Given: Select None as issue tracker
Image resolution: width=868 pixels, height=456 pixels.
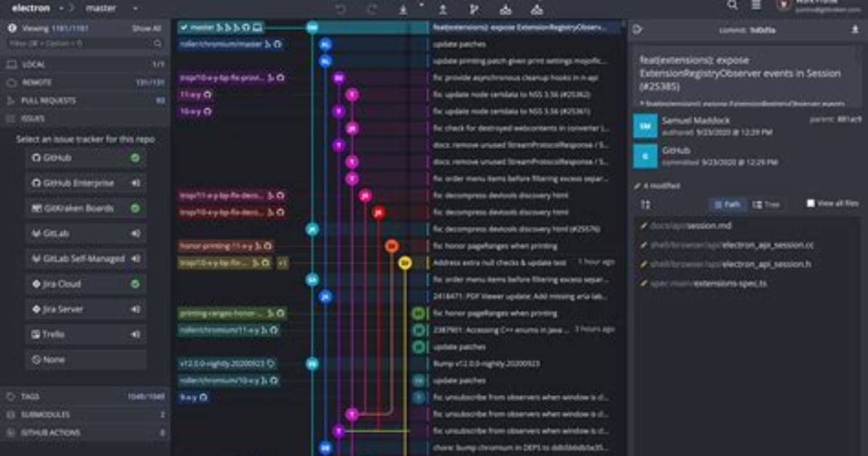Looking at the screenshot, I should [86, 359].
